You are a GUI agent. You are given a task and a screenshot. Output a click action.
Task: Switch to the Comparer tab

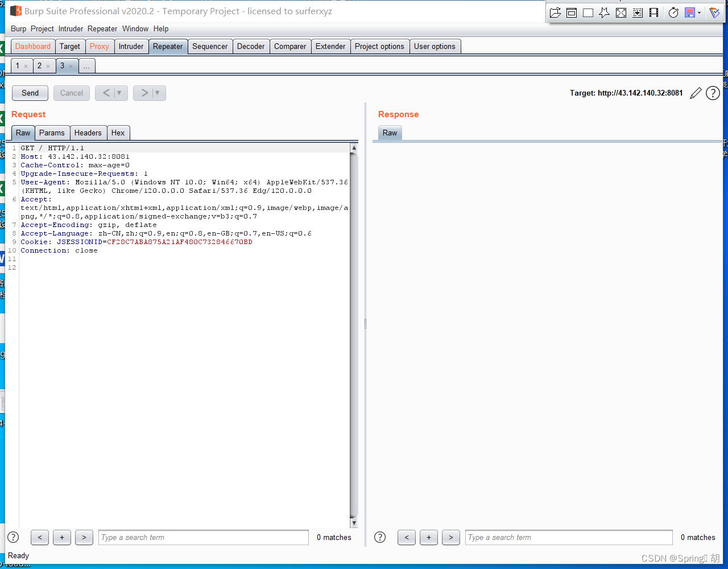pyautogui.click(x=290, y=47)
